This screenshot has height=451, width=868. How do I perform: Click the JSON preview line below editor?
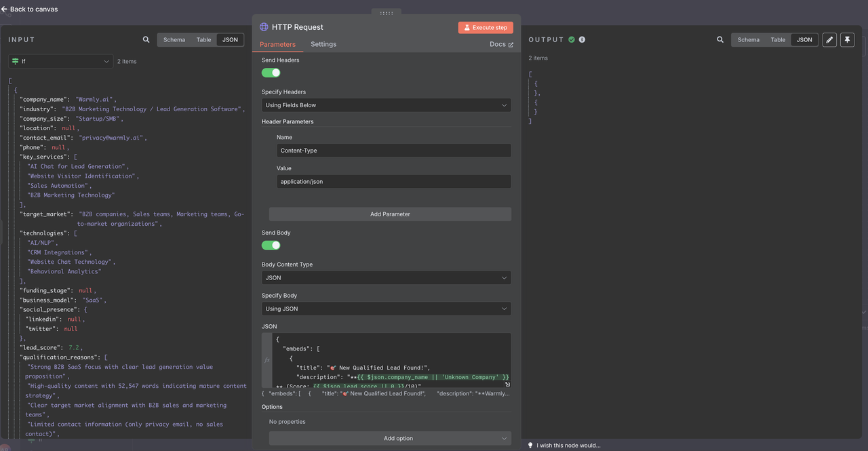(387, 393)
